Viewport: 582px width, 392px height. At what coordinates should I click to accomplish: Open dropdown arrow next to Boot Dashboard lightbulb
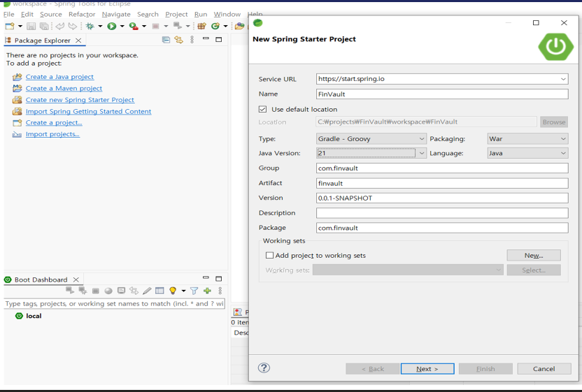183,291
